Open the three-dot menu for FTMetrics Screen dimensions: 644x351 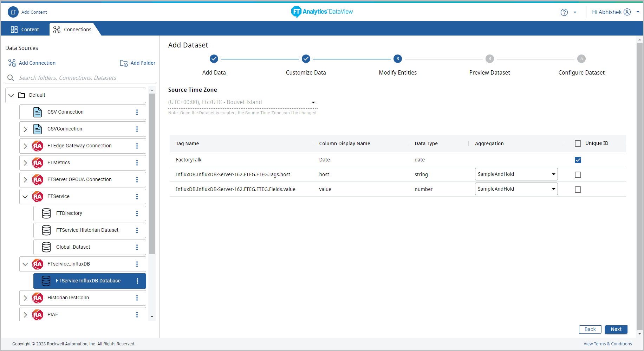pyautogui.click(x=137, y=163)
